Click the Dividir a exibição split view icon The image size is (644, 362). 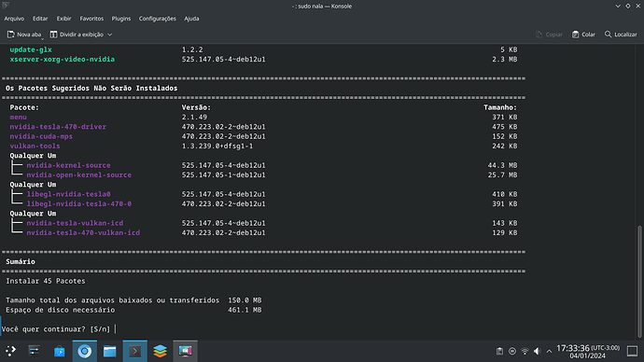tap(54, 35)
